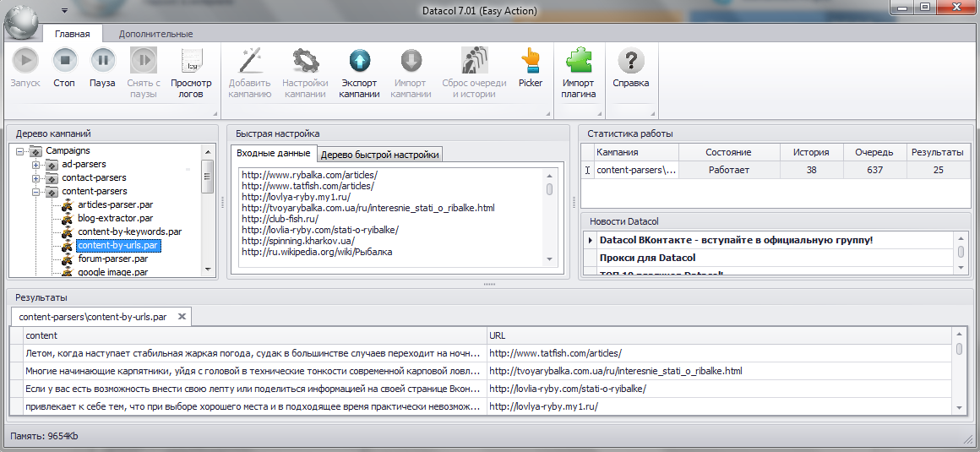Click the Datacol globe application button
The width and height of the screenshot is (980, 452).
click(x=22, y=22)
